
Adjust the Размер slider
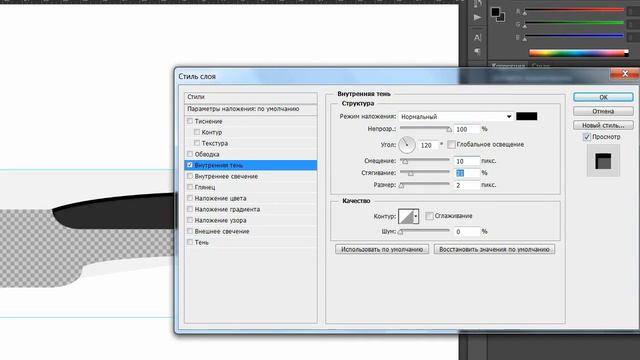click(424, 185)
